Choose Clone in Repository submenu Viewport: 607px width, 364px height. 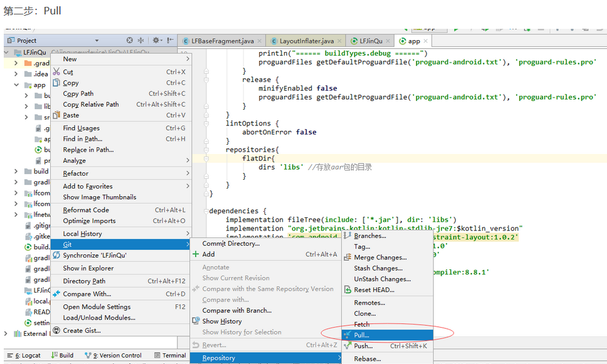[x=387, y=313]
